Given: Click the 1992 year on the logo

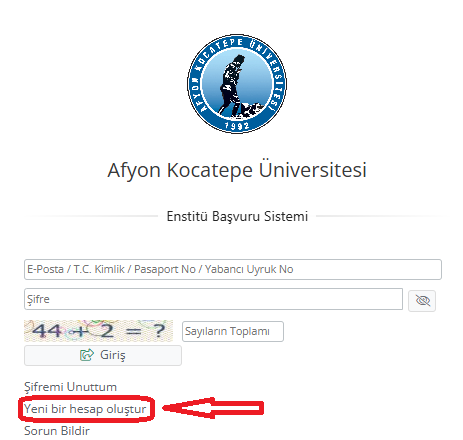Looking at the screenshot, I should (237, 126).
